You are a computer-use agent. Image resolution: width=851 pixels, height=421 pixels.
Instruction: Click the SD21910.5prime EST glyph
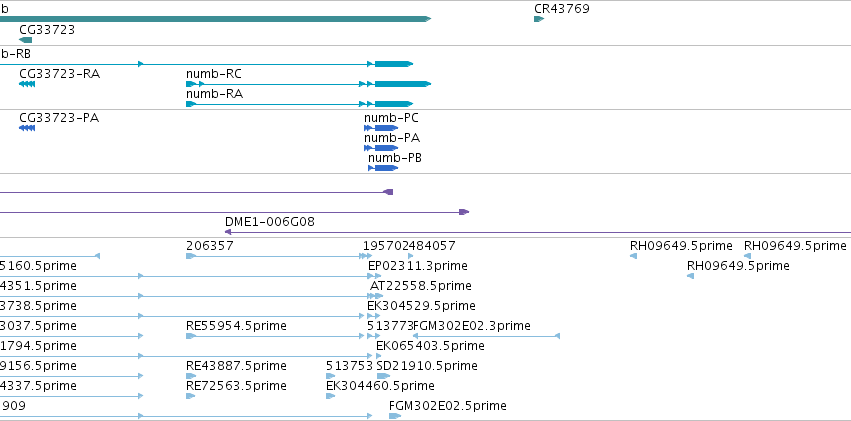coord(383,376)
